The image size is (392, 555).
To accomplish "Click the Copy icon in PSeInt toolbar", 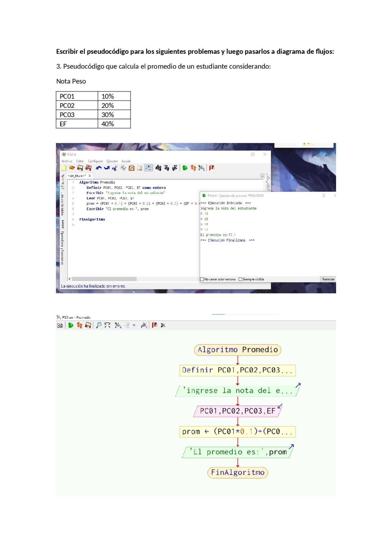I will [x=123, y=168].
